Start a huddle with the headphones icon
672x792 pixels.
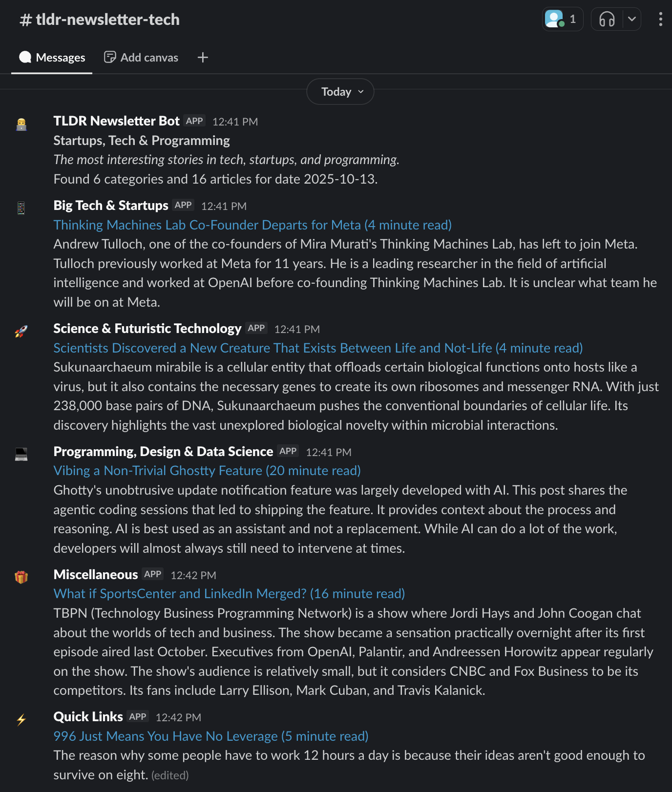click(607, 20)
